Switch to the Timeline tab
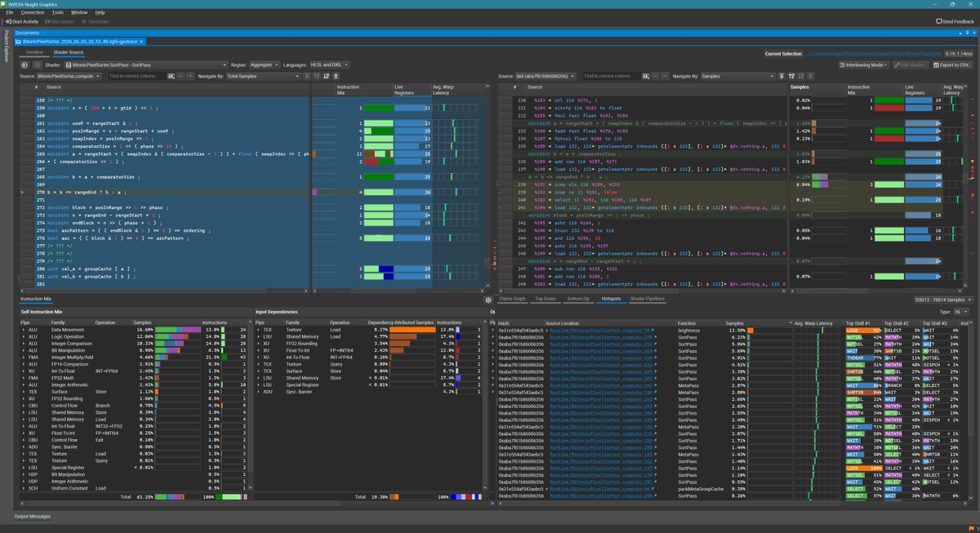Image resolution: width=980 pixels, height=533 pixels. 34,52
